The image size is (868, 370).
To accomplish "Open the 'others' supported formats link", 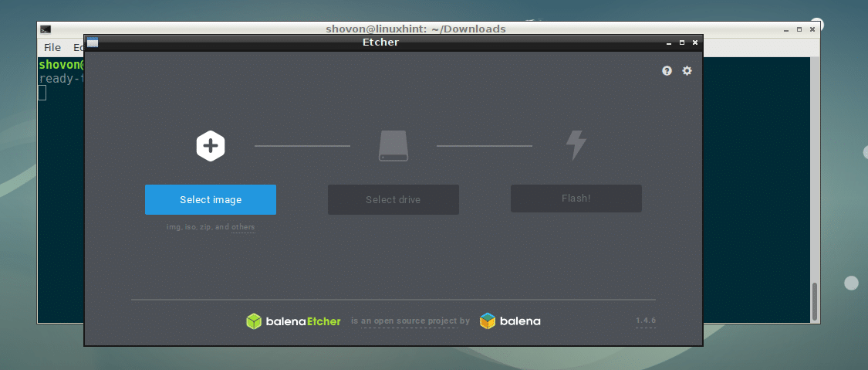I will 243,227.
